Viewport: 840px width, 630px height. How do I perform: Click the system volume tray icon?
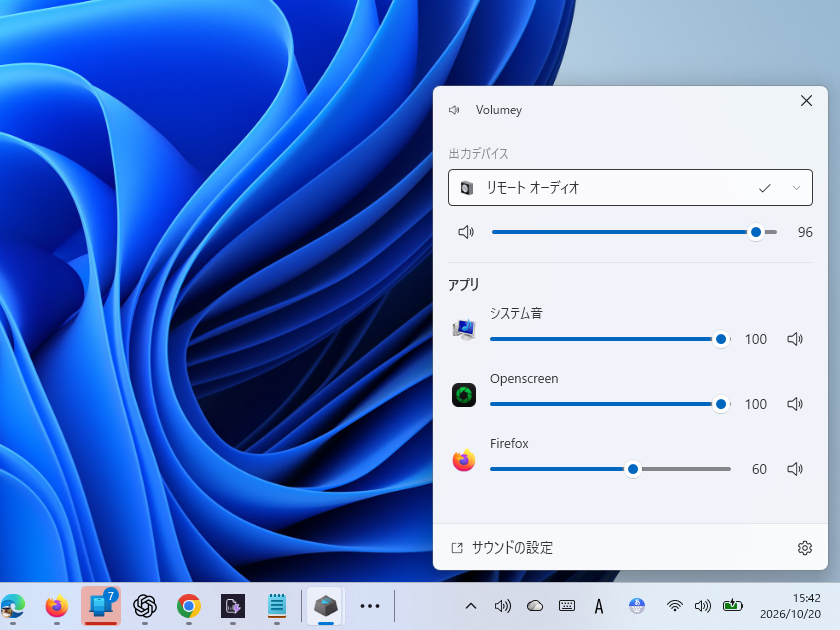(703, 606)
